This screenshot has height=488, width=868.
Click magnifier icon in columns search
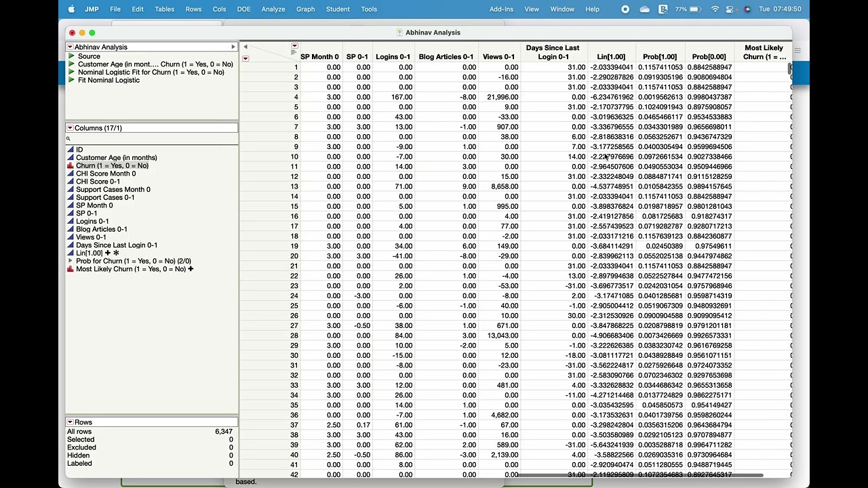[x=68, y=139]
